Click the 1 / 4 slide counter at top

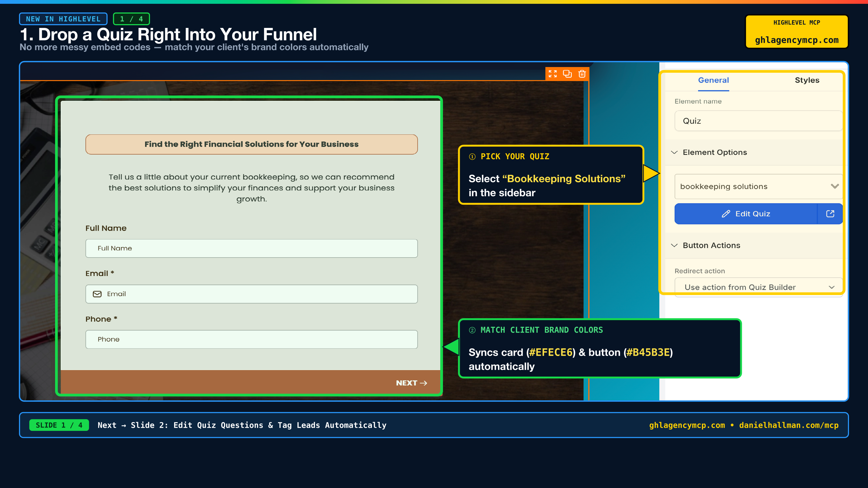pos(131,19)
